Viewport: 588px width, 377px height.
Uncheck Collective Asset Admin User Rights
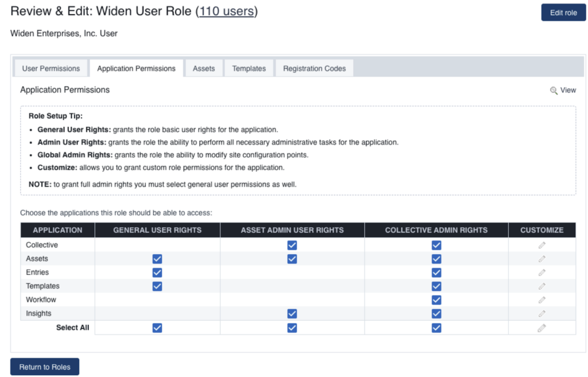coord(292,245)
